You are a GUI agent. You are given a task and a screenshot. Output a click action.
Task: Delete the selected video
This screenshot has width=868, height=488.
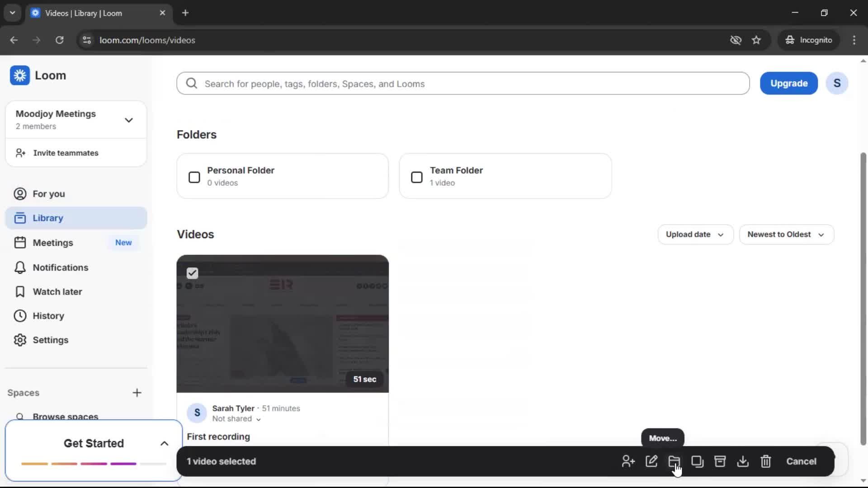click(766, 461)
